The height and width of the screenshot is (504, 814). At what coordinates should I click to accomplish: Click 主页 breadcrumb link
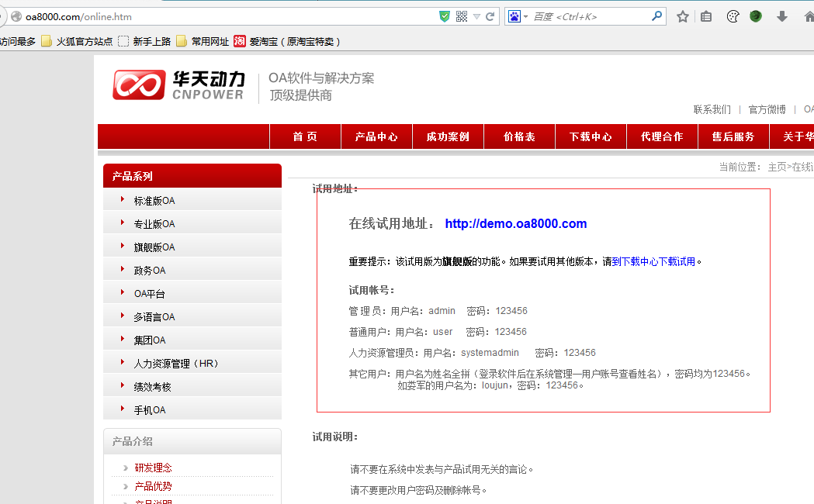click(x=778, y=167)
